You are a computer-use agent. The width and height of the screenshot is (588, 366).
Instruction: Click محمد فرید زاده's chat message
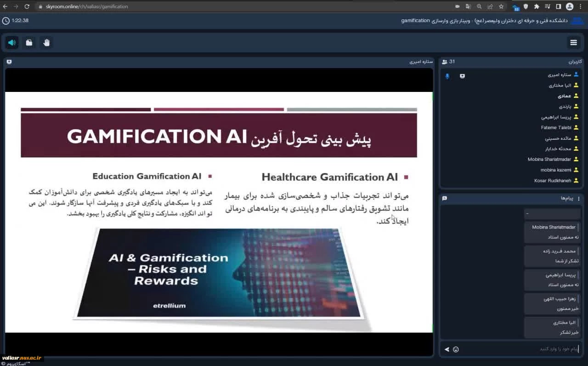point(552,256)
